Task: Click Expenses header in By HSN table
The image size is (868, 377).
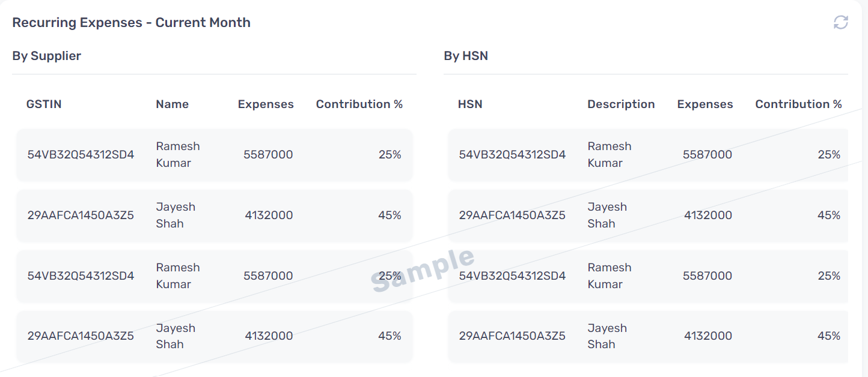Action: click(705, 104)
